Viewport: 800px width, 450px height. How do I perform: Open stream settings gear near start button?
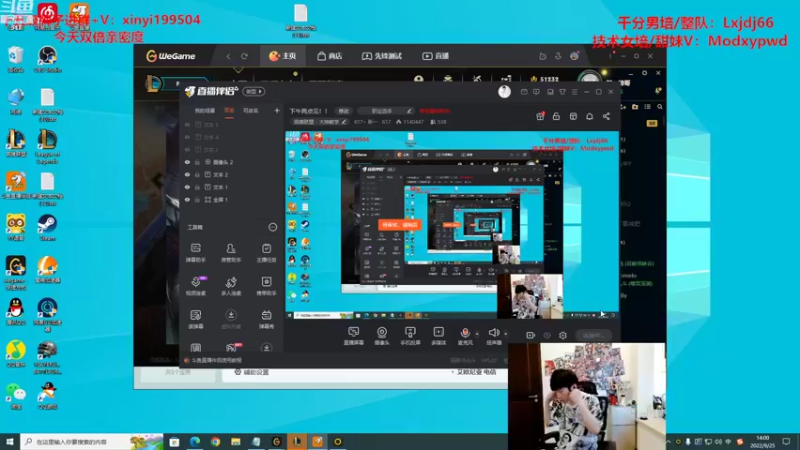[563, 335]
